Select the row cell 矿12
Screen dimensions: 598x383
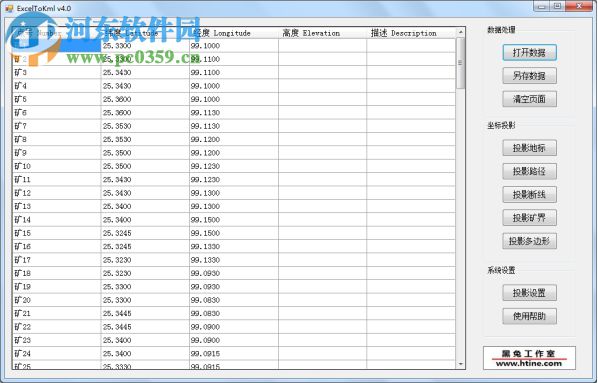point(57,193)
